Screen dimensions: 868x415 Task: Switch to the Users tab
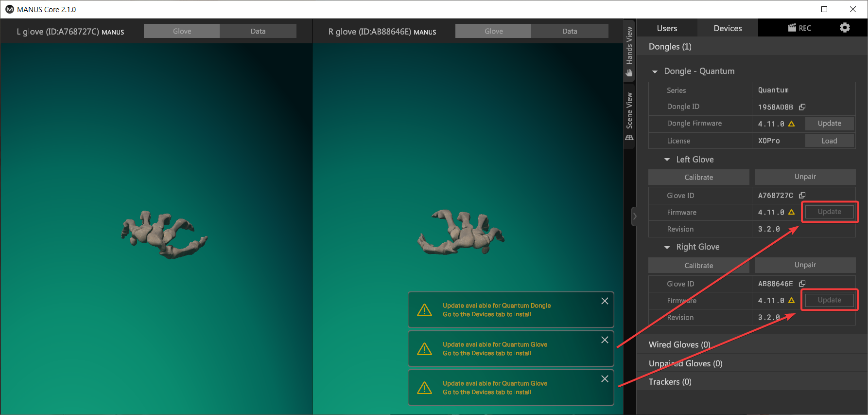pyautogui.click(x=667, y=28)
